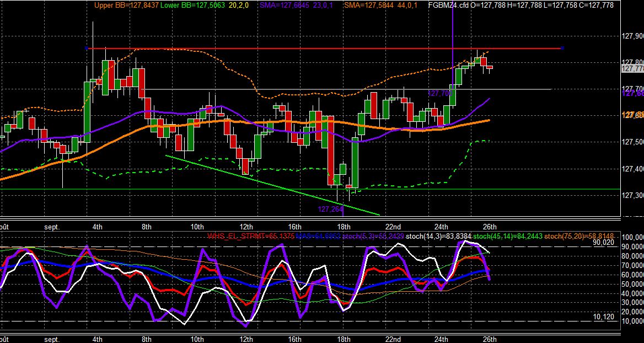The image size is (644, 343).
Task: Click 12th on the bottom indicator date axis
Action: click(x=246, y=339)
